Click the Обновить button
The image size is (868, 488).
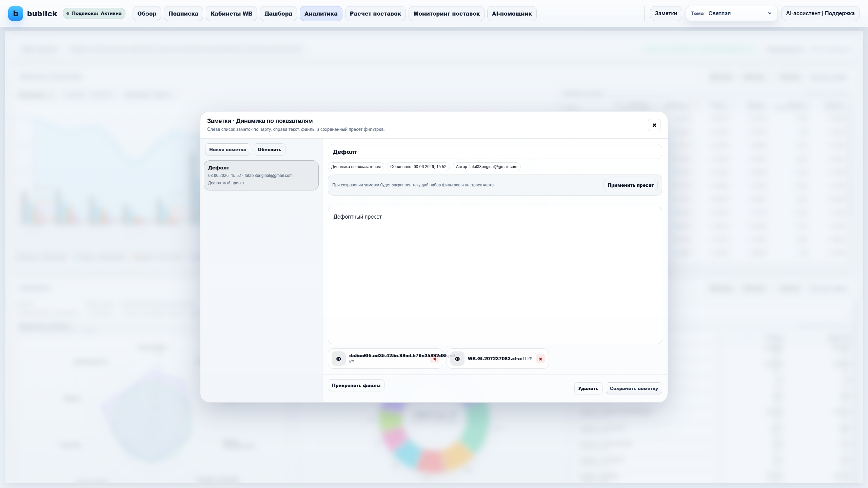point(269,149)
